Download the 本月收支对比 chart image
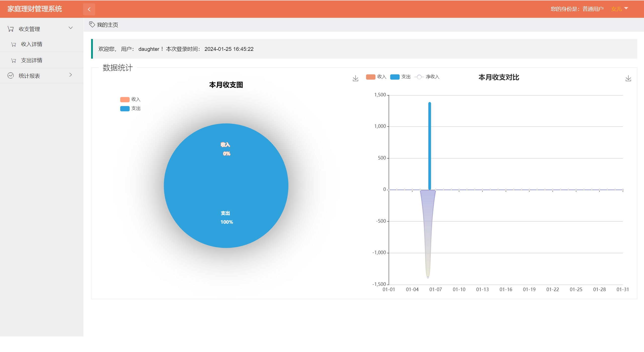Image resolution: width=644 pixels, height=352 pixels. click(x=628, y=79)
